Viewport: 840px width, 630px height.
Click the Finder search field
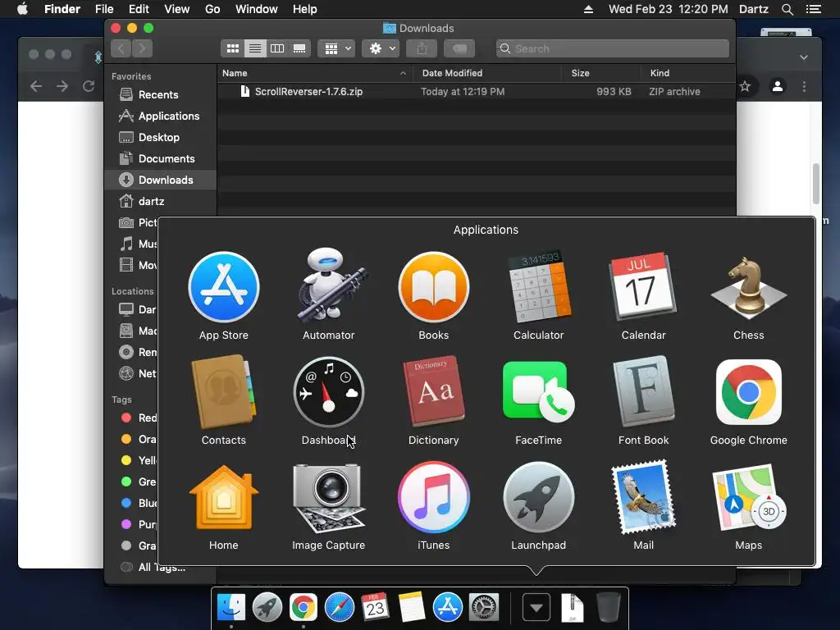pyautogui.click(x=612, y=48)
